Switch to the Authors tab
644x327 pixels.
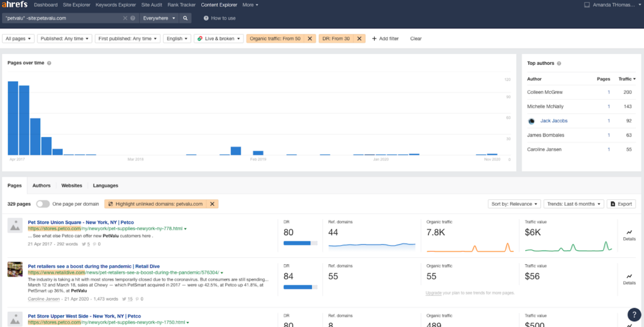42,186
